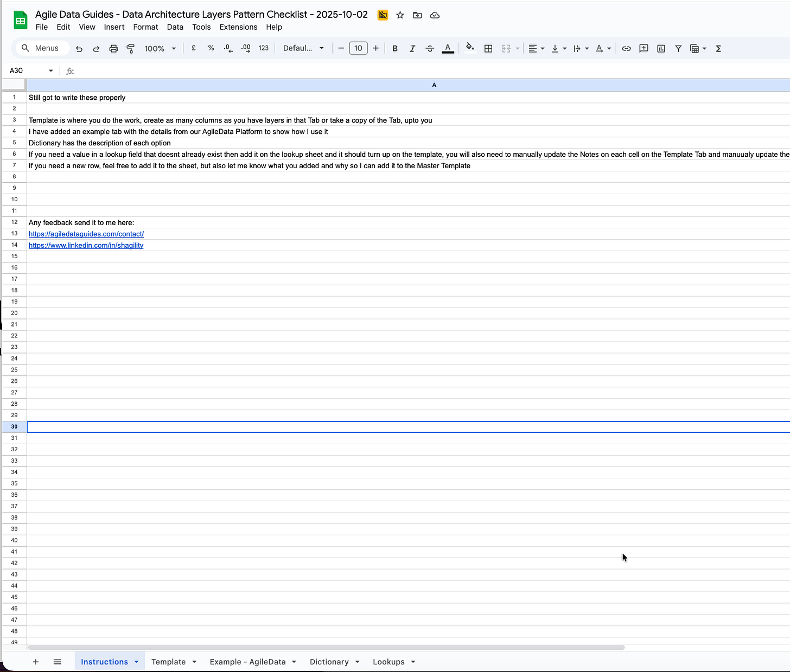Open the fill color bucket
Image resolution: width=790 pixels, height=672 pixels.
[x=470, y=48]
